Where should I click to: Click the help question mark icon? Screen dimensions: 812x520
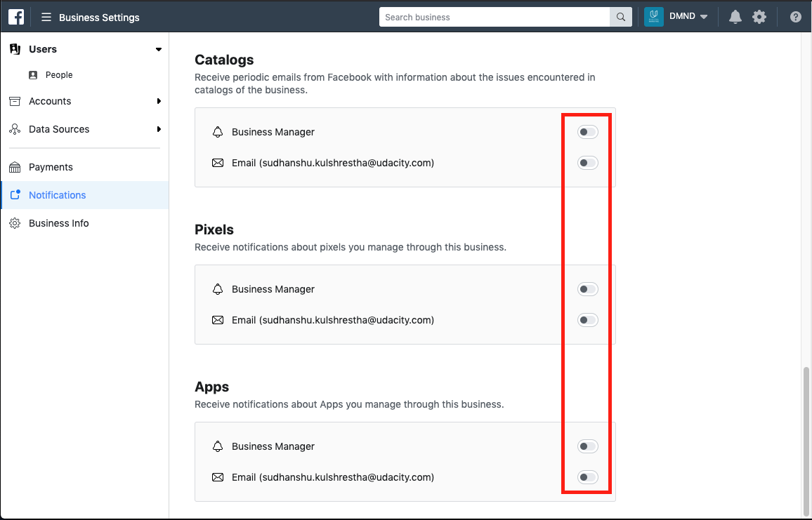point(795,16)
